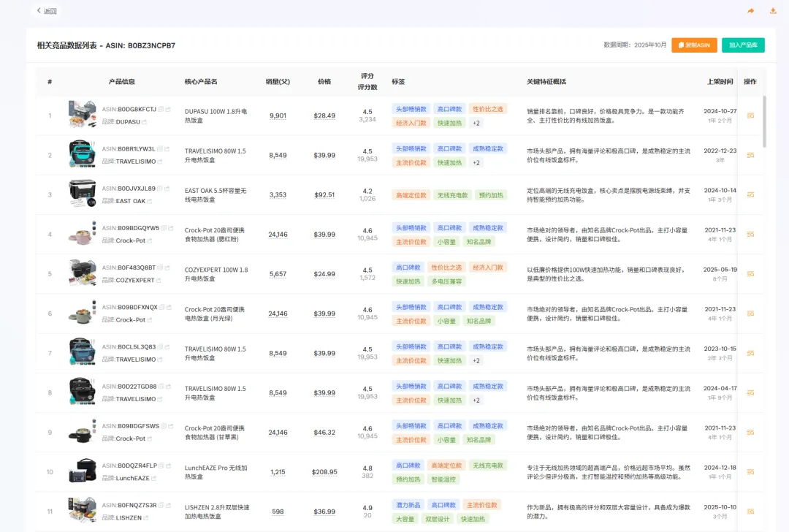The height and width of the screenshot is (532, 789).
Task: Click the table's vertical scrollbar
Action: point(765,121)
